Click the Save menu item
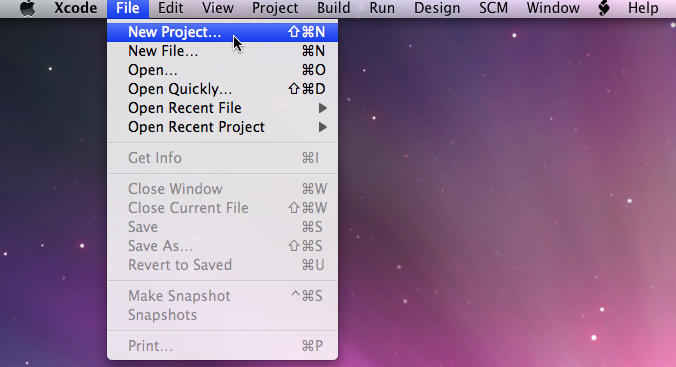Image resolution: width=676 pixels, height=367 pixels. 222,227
